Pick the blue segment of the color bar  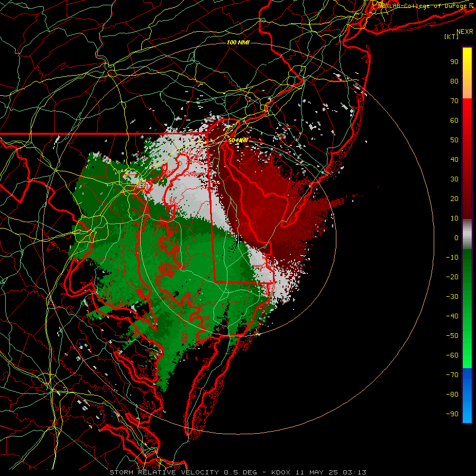[467, 395]
